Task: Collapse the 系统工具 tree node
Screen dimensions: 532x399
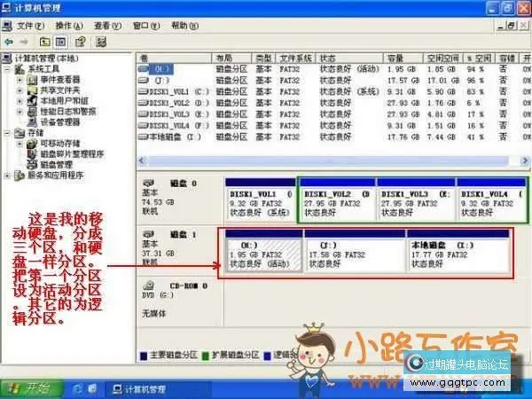Action: coord(7,69)
